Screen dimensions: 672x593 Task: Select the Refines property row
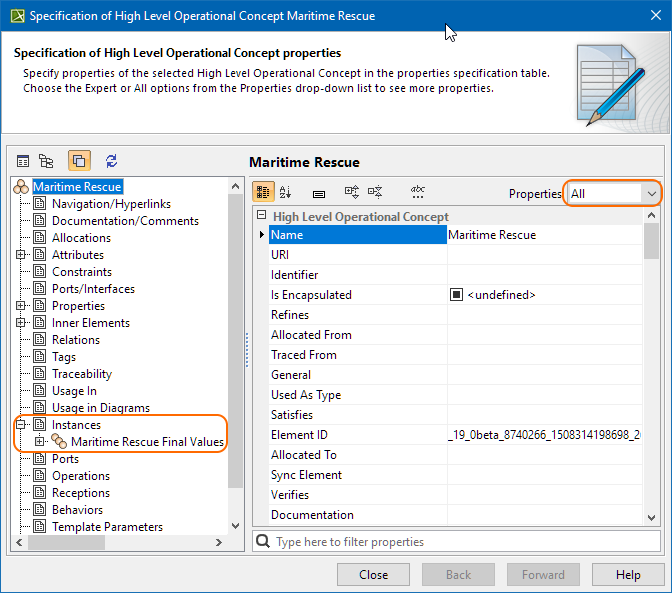(455, 315)
